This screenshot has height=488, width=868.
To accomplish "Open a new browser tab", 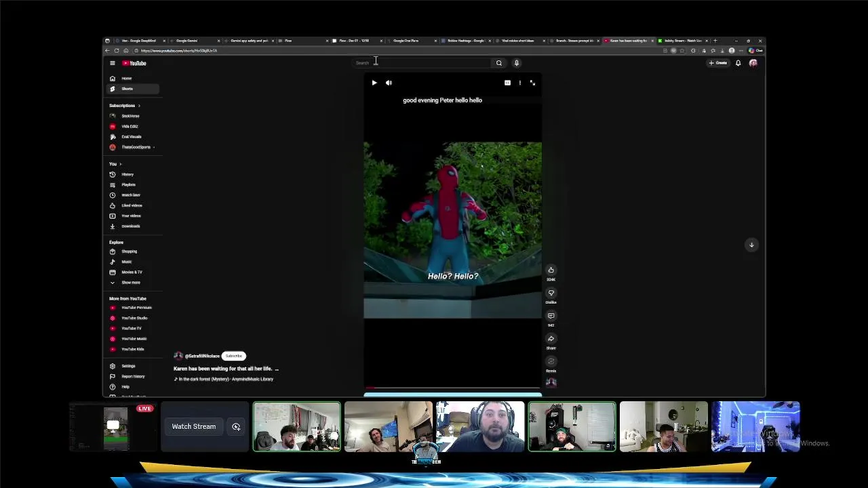I will [x=715, y=41].
